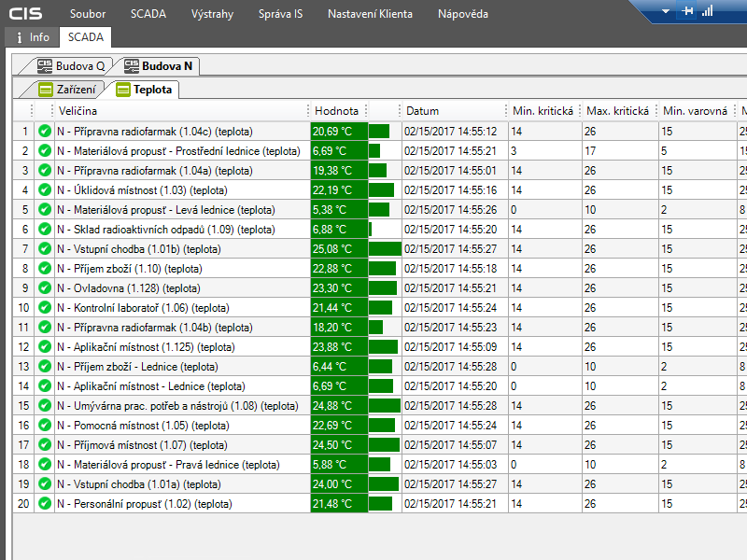
Task: Click the signal strength bars icon
Action: tap(707, 11)
